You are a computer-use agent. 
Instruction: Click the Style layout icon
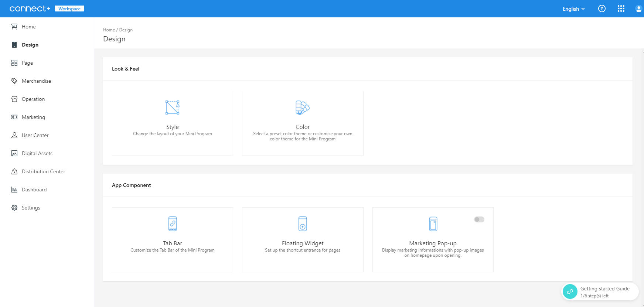(x=173, y=108)
